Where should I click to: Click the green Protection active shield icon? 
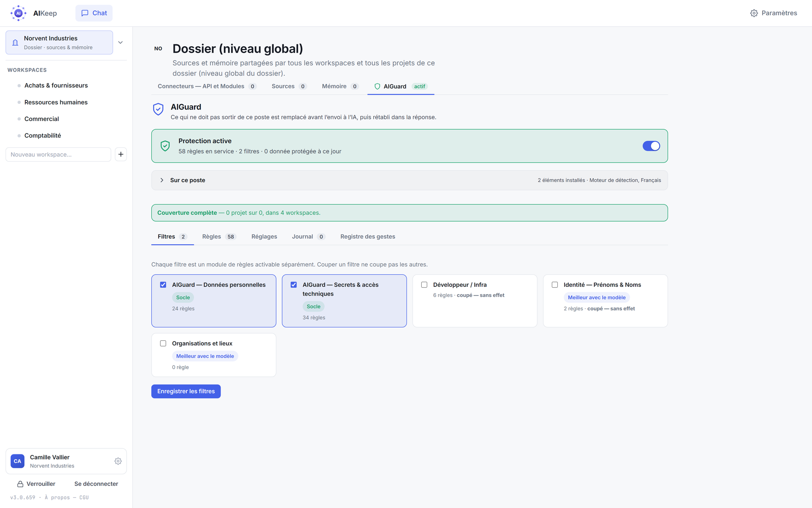(165, 146)
